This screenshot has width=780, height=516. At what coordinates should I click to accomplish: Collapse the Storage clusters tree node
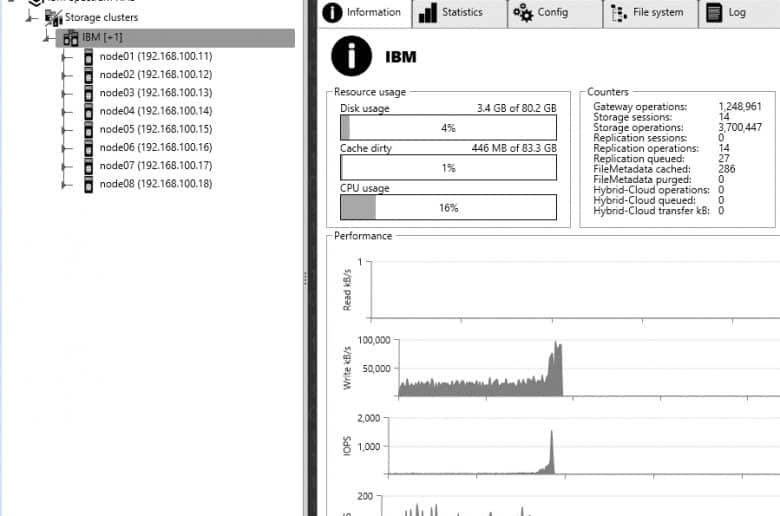(31, 19)
